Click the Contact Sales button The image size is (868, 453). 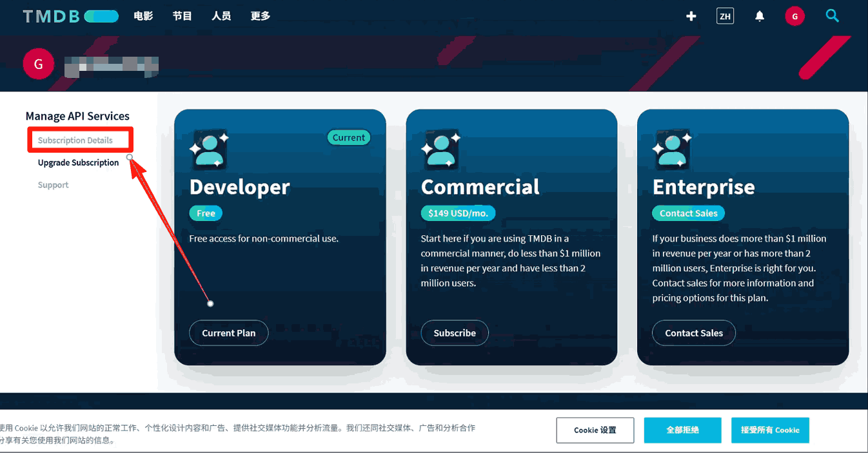(694, 333)
